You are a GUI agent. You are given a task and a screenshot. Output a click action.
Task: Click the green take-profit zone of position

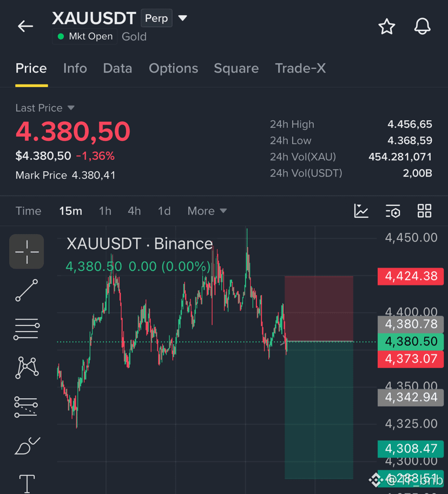click(319, 410)
